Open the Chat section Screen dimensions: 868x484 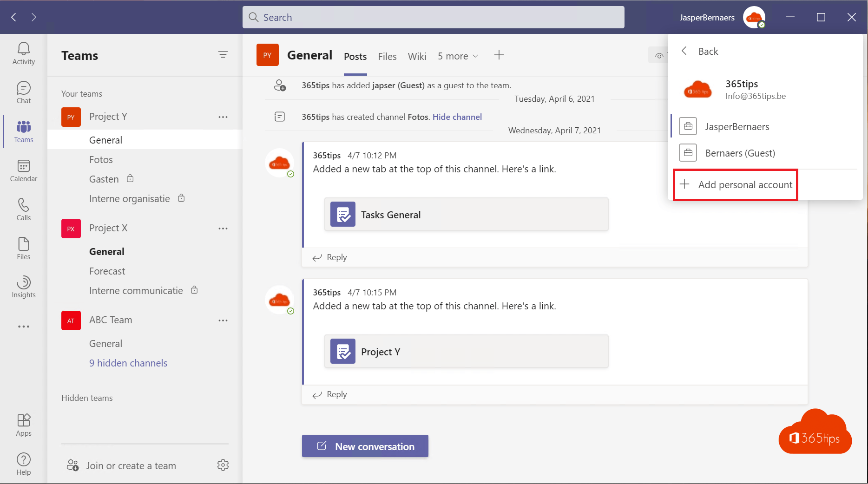pyautogui.click(x=23, y=92)
